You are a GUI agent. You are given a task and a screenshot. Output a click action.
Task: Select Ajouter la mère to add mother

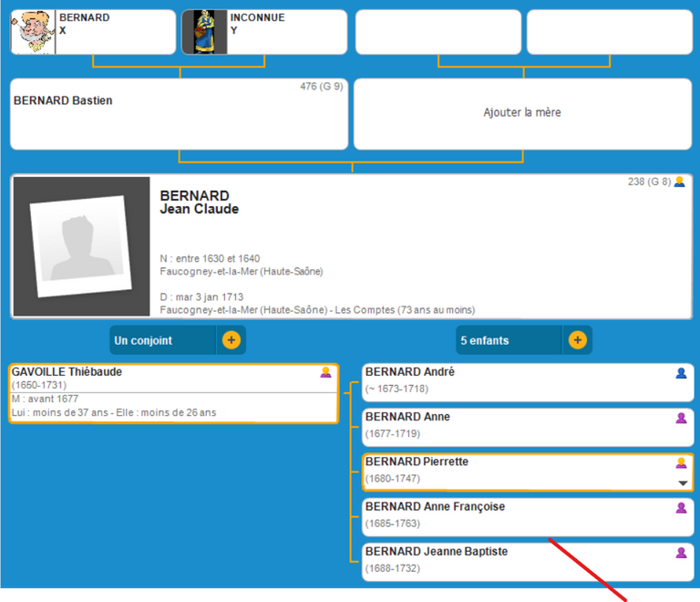(522, 113)
